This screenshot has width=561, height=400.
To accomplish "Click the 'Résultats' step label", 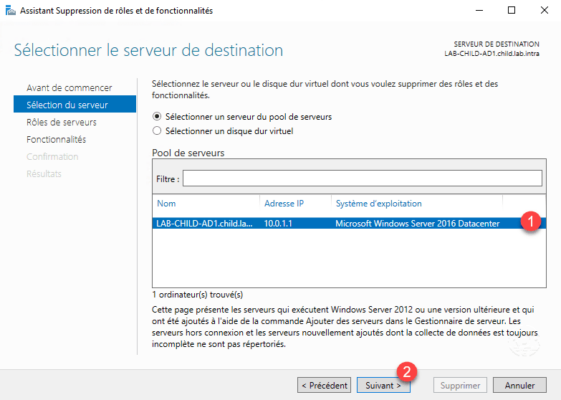I will [x=44, y=174].
